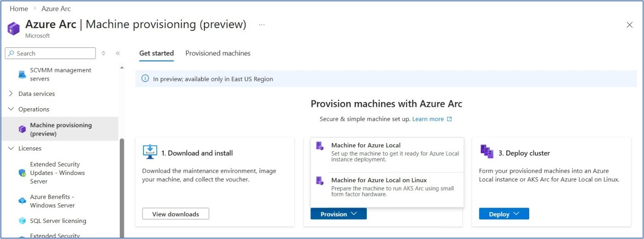Open Azure Arc breadcrumb link
Screen dimensions: 644x239
click(x=56, y=9)
